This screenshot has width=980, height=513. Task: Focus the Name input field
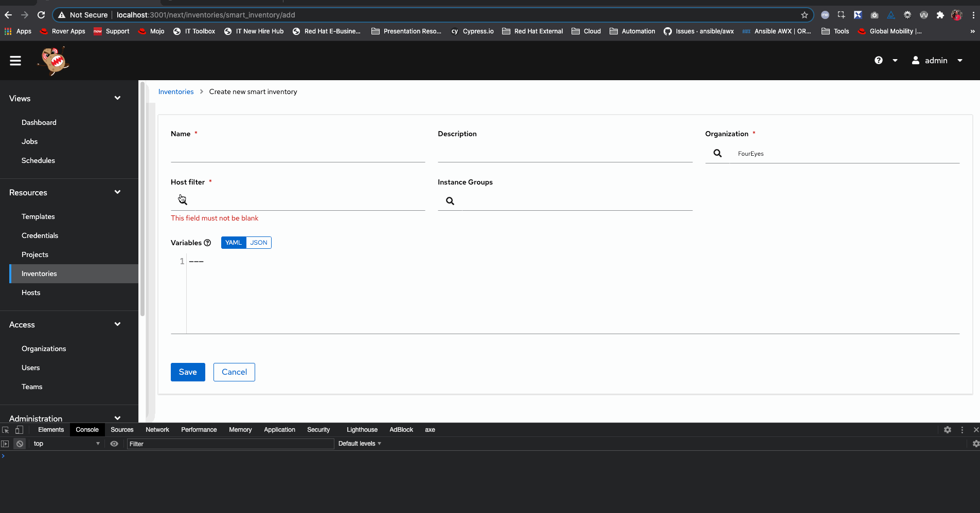298,153
